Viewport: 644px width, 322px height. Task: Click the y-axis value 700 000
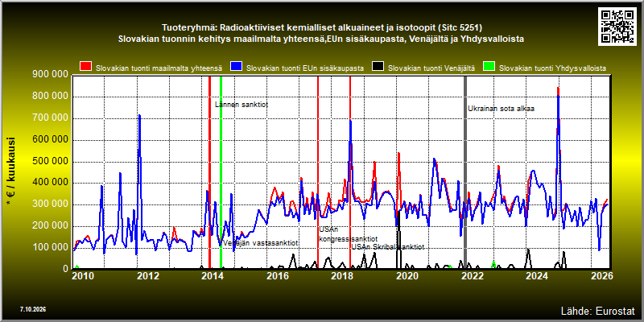coord(50,118)
